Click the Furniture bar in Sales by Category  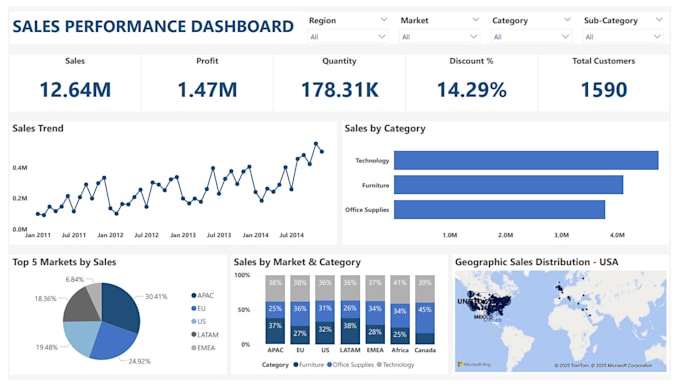509,185
